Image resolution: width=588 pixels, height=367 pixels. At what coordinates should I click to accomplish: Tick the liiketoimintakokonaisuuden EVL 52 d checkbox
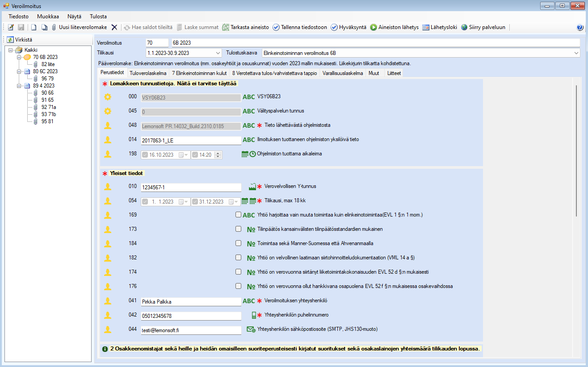[238, 271]
